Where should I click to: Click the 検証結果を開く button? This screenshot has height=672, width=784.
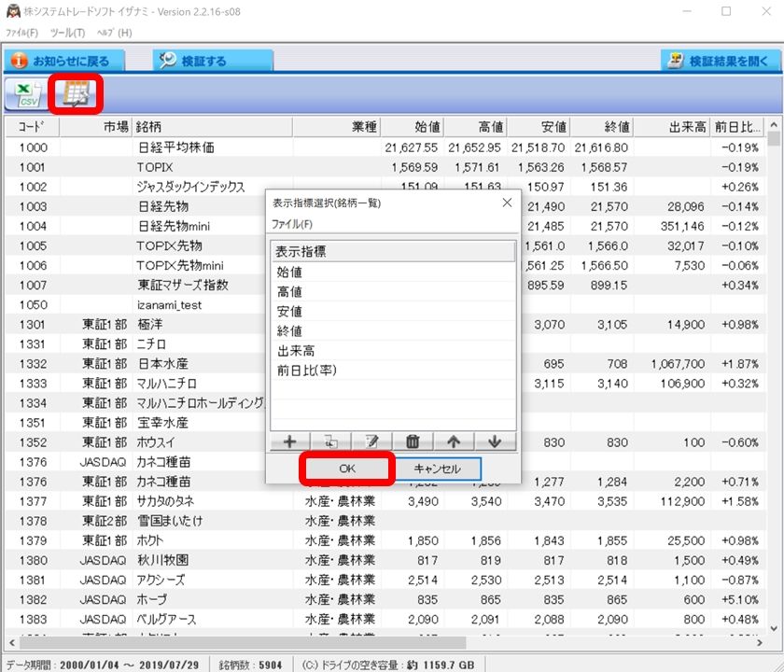(x=721, y=61)
